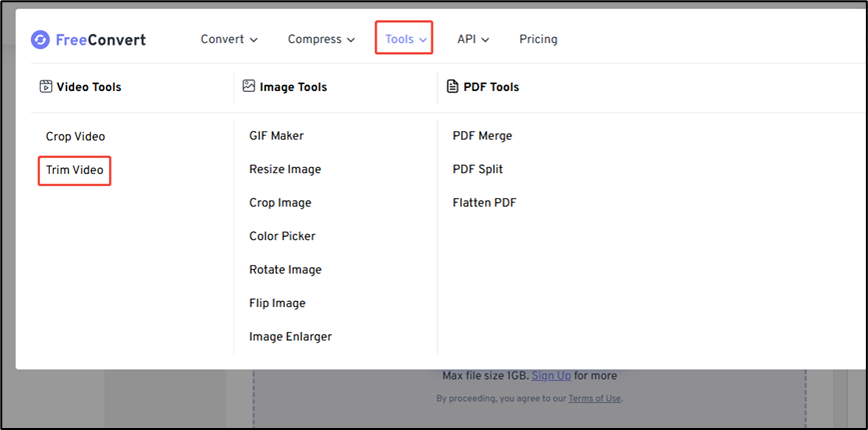Open the PDF Split tool
The image size is (868, 430).
click(x=477, y=169)
